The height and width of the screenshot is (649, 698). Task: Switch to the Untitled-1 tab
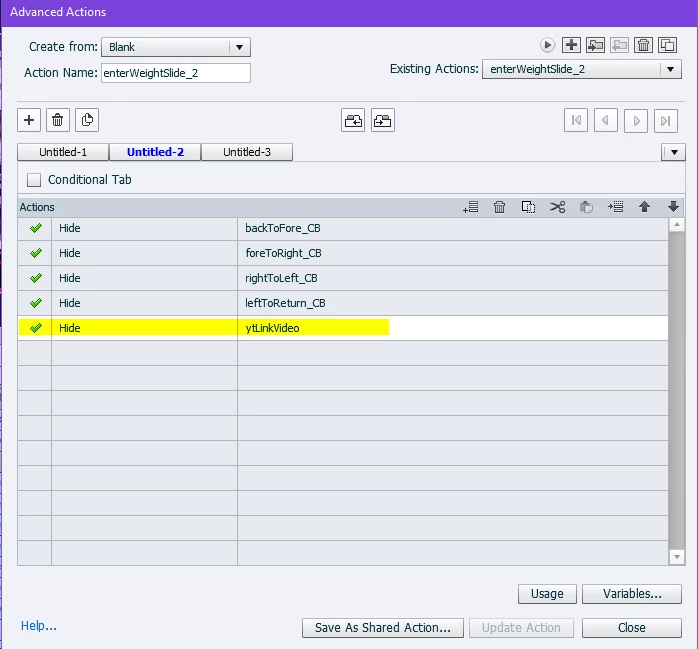[x=63, y=152]
